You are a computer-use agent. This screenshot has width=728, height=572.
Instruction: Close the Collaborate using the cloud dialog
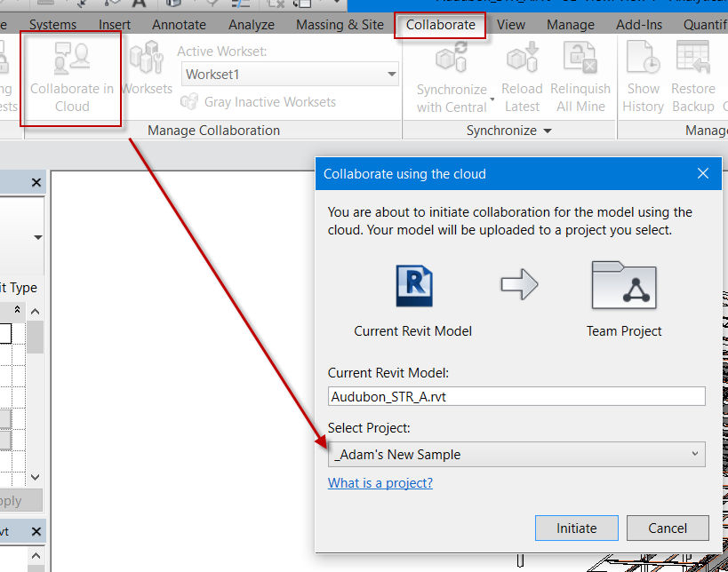(703, 173)
